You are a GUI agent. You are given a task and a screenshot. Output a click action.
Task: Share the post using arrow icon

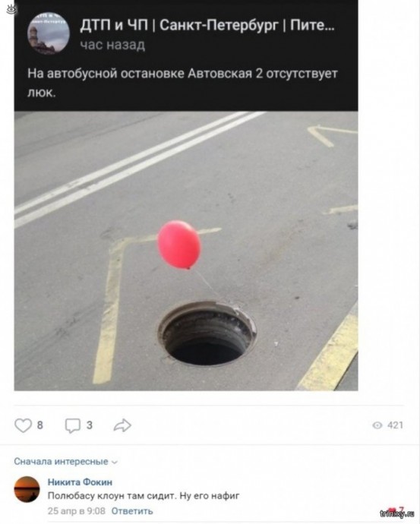click(x=122, y=425)
